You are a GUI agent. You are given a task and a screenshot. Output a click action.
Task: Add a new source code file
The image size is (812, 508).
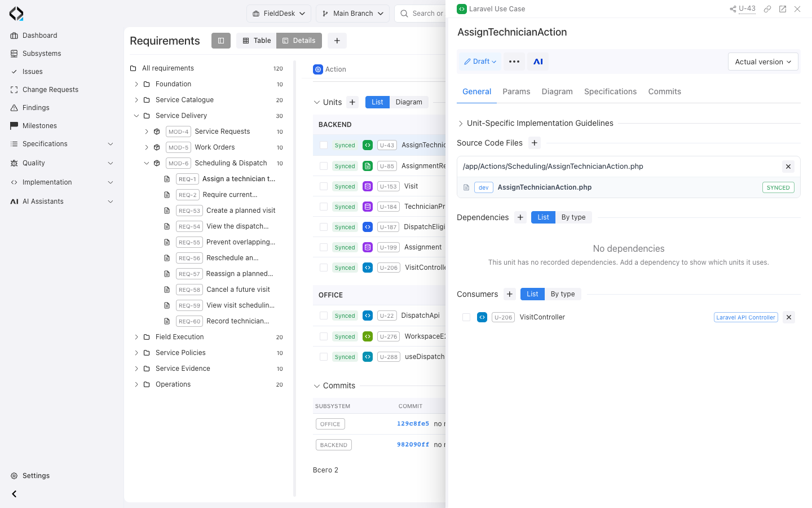click(x=535, y=143)
